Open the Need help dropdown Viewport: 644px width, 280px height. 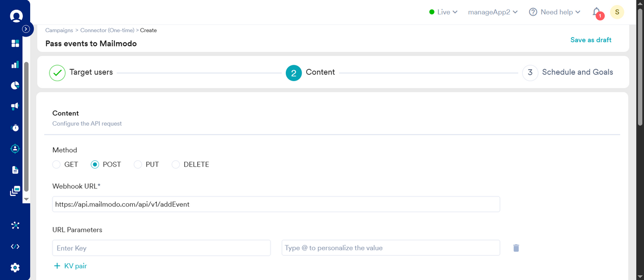tap(554, 12)
